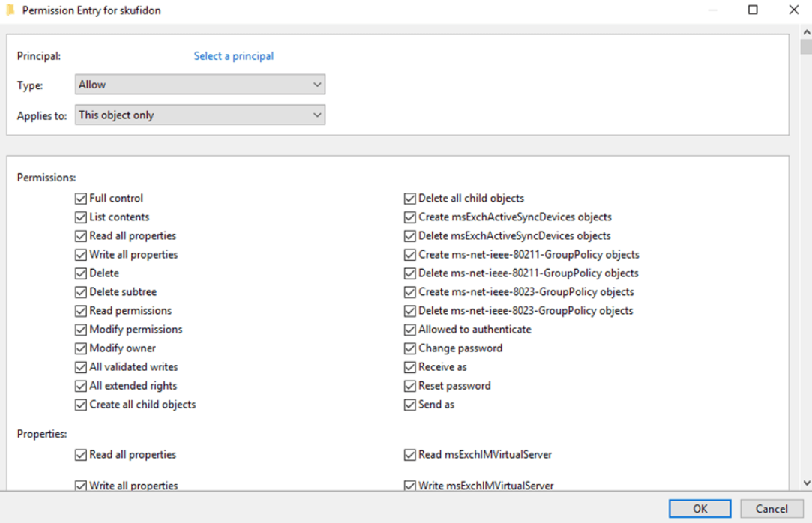Uncheck the Delete permission checkbox

81,273
